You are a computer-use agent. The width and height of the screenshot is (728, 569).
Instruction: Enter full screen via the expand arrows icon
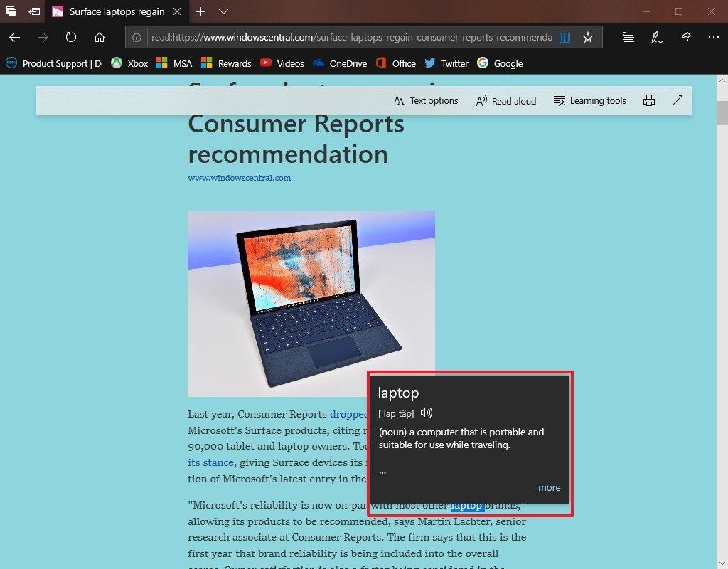pyautogui.click(x=677, y=100)
